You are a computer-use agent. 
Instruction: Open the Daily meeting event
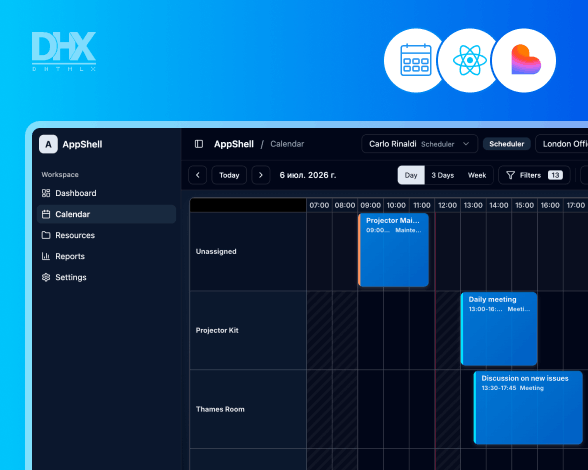coord(499,329)
